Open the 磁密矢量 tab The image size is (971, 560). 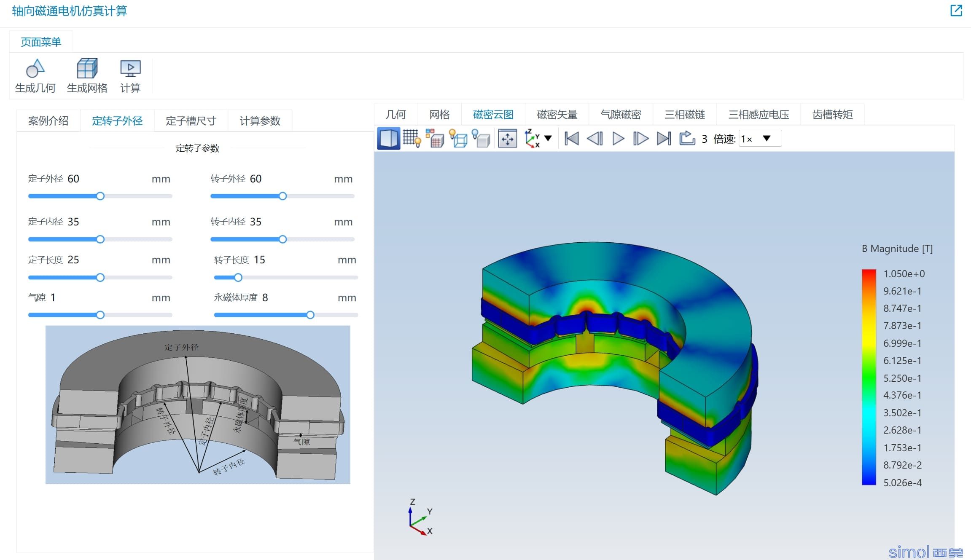point(557,115)
